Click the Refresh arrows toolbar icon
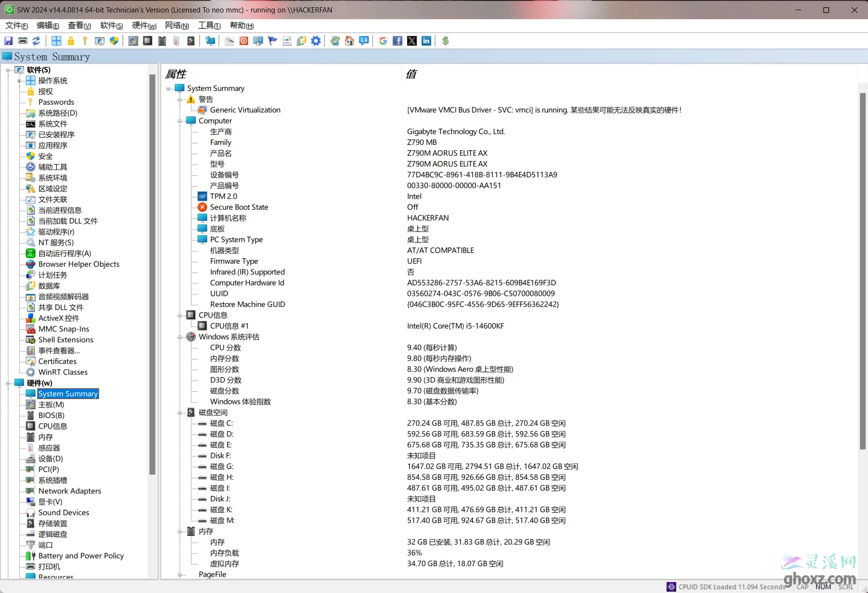868x593 pixels. (x=37, y=41)
